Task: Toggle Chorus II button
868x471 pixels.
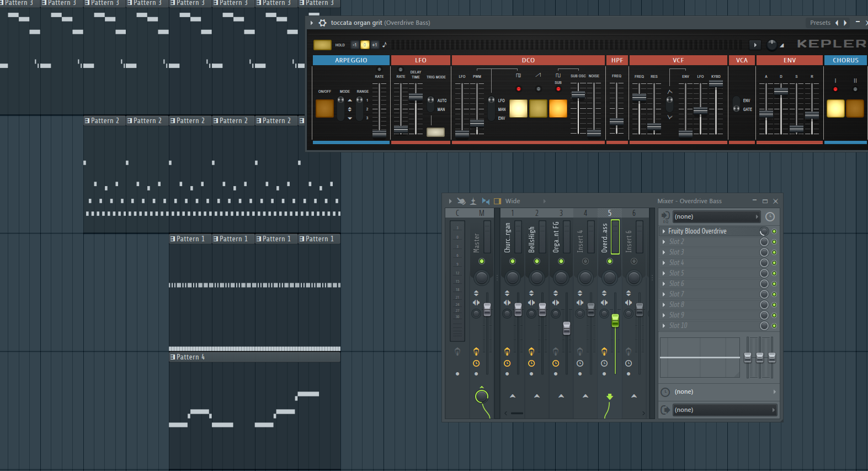Action: pos(855,108)
